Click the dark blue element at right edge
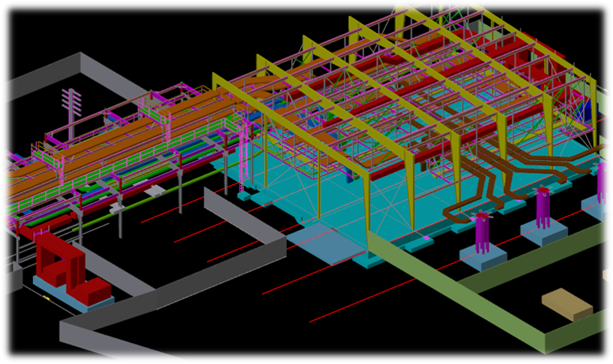This screenshot has height=364, width=613. point(586,110)
